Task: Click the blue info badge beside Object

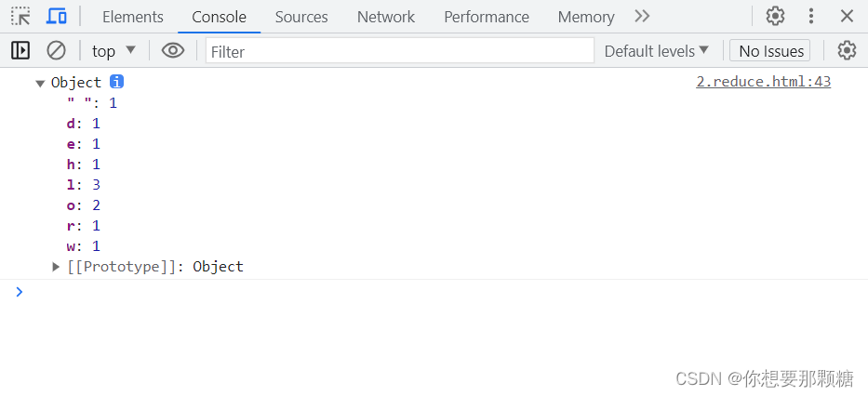Action: 116,82
